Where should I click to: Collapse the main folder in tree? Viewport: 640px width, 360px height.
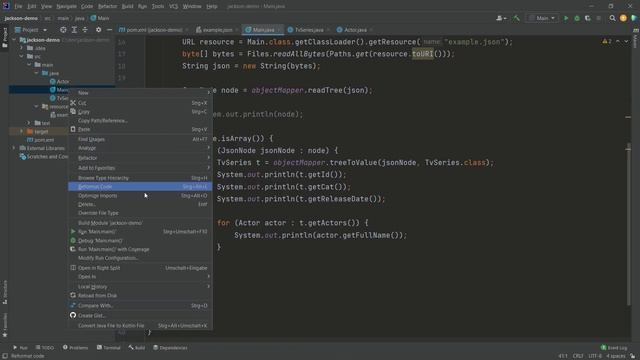coord(29,65)
